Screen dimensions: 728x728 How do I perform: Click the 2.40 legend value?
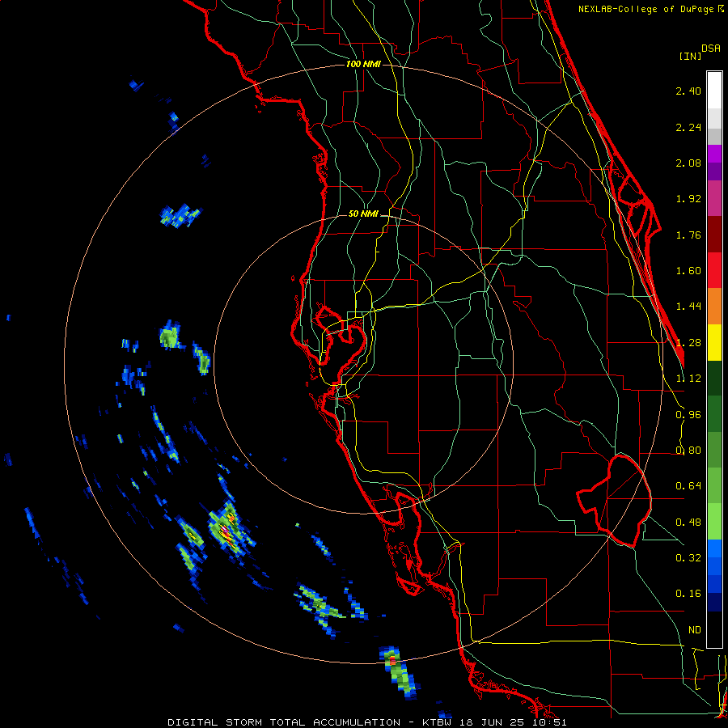pos(688,91)
